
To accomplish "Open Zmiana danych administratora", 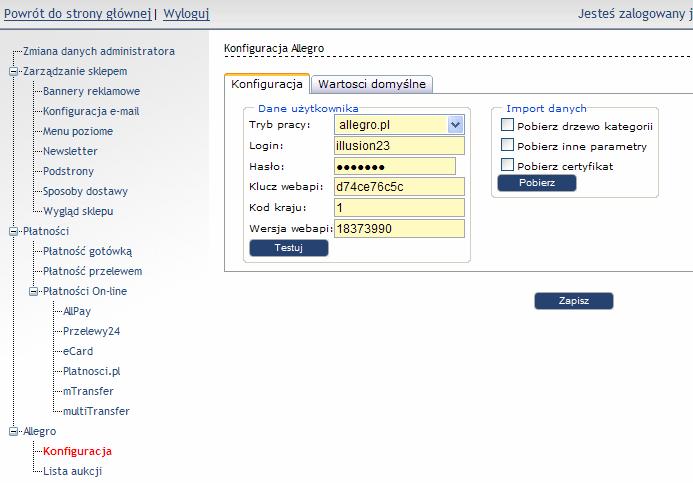I will tap(99, 51).
